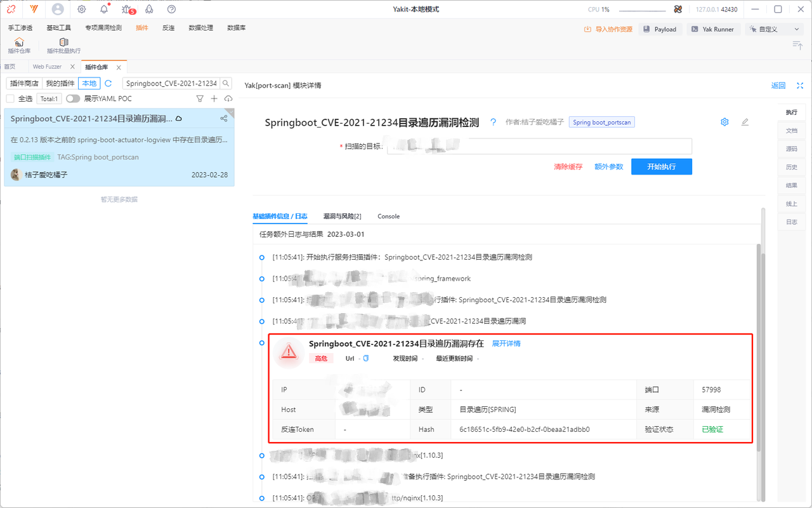This screenshot has height=508, width=812.
Task: Close the 插件仓库 tab
Action: click(119, 67)
